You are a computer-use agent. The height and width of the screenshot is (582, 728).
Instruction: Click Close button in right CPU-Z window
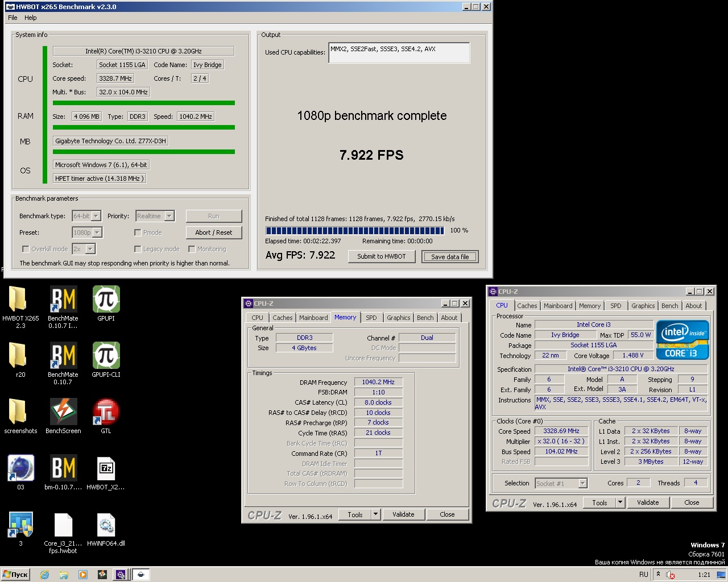coord(692,502)
